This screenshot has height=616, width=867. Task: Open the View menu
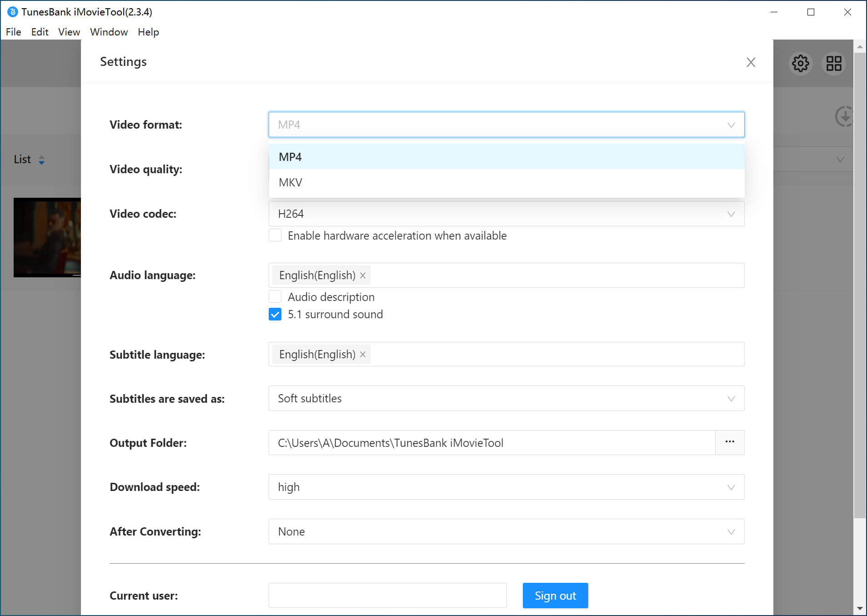(x=69, y=32)
